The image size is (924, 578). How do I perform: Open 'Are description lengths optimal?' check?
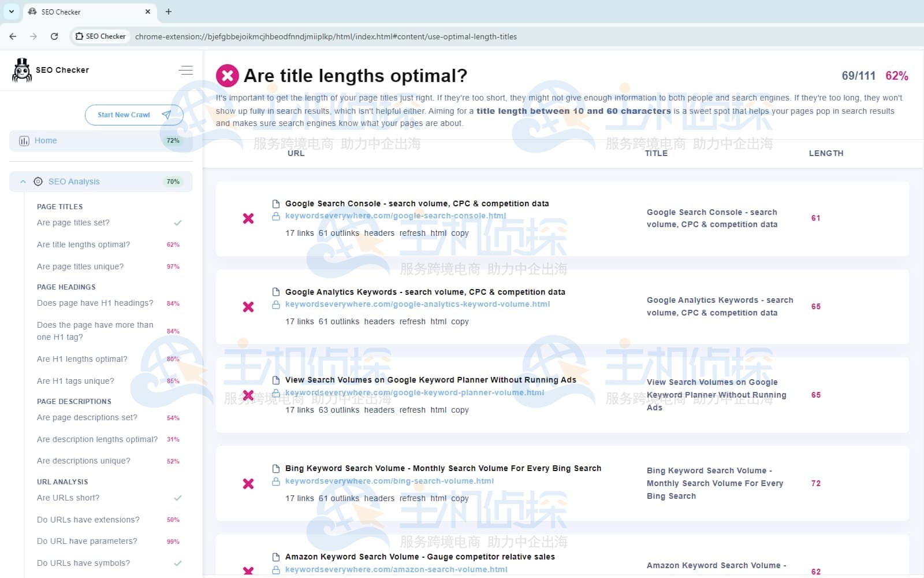(x=97, y=439)
